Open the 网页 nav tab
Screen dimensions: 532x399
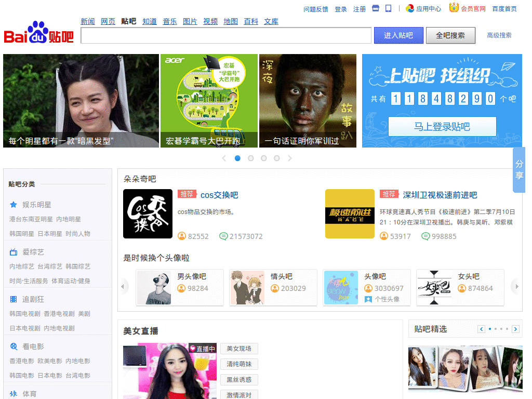pyautogui.click(x=108, y=21)
